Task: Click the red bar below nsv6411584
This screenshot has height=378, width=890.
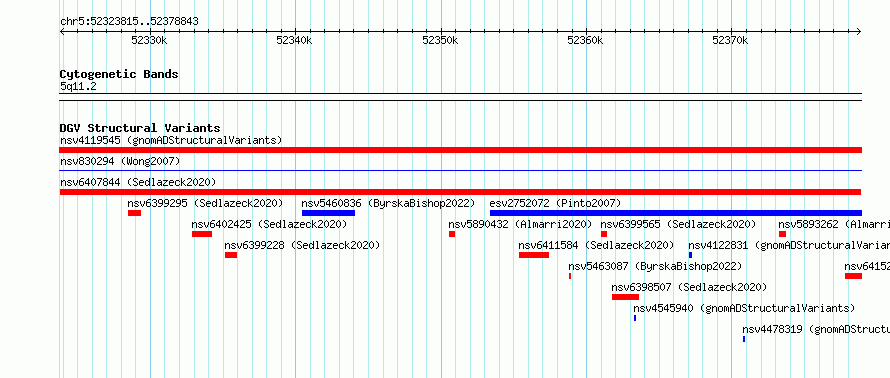Action: point(534,255)
